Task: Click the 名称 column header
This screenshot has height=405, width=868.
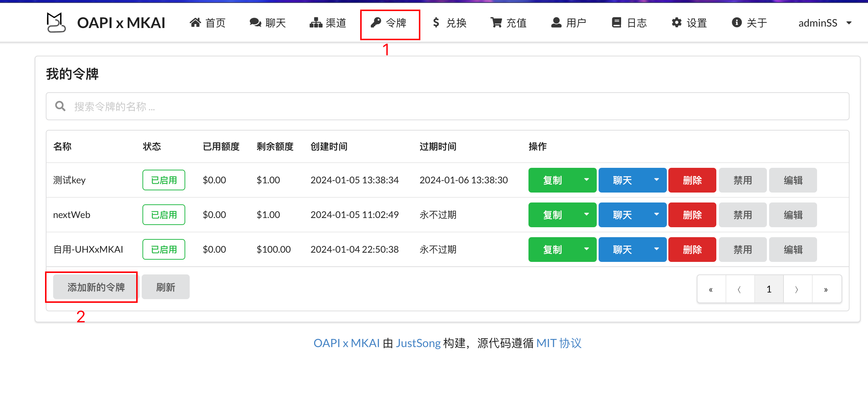Action: [x=62, y=146]
